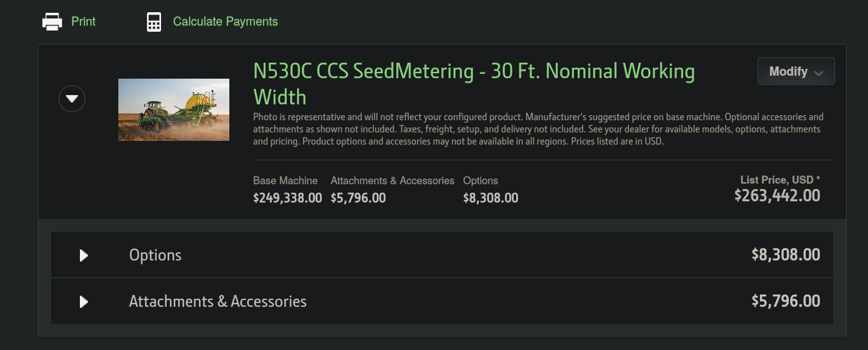Click the Options summary heading under the disclaimer
Image resolution: width=868 pixels, height=350 pixels.
481,180
